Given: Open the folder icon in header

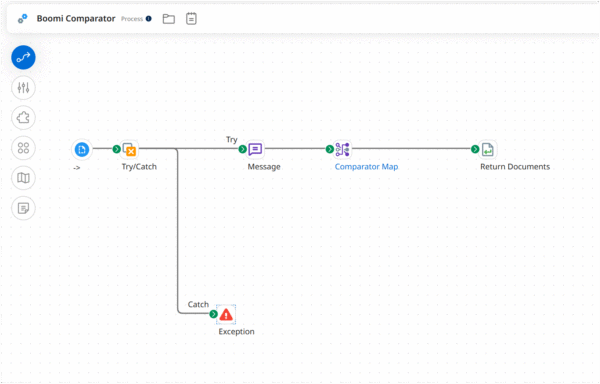Looking at the screenshot, I should 169,19.
